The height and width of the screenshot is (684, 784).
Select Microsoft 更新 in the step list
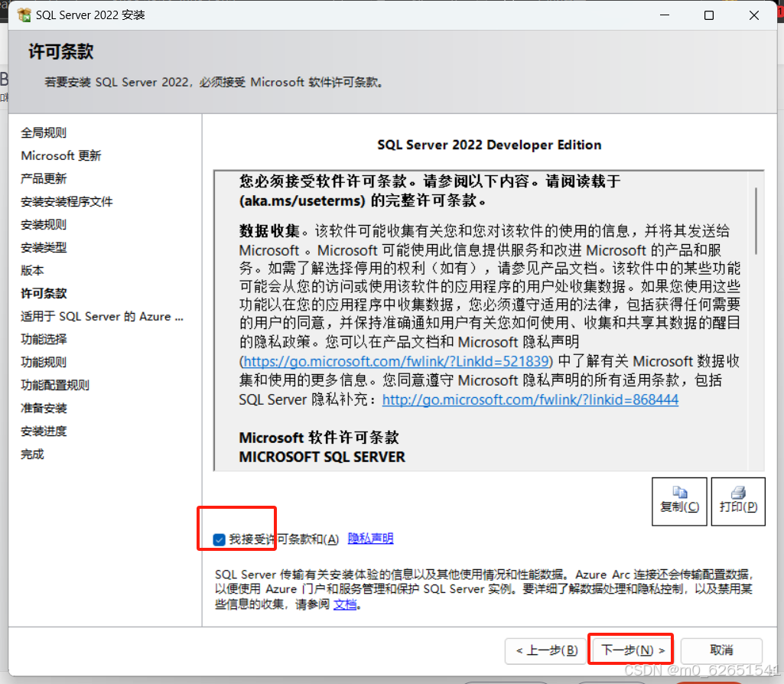pyautogui.click(x=61, y=155)
